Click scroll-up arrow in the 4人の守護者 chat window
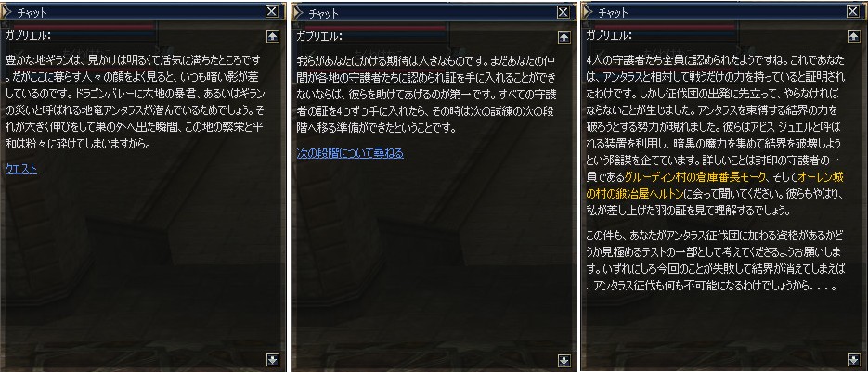The image size is (868, 372). (853, 36)
